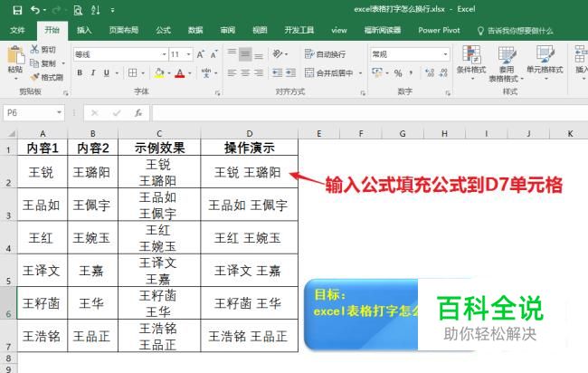Screen dimensions: 588x373
Task: Click the Name Box showing P6
Action: (29, 112)
